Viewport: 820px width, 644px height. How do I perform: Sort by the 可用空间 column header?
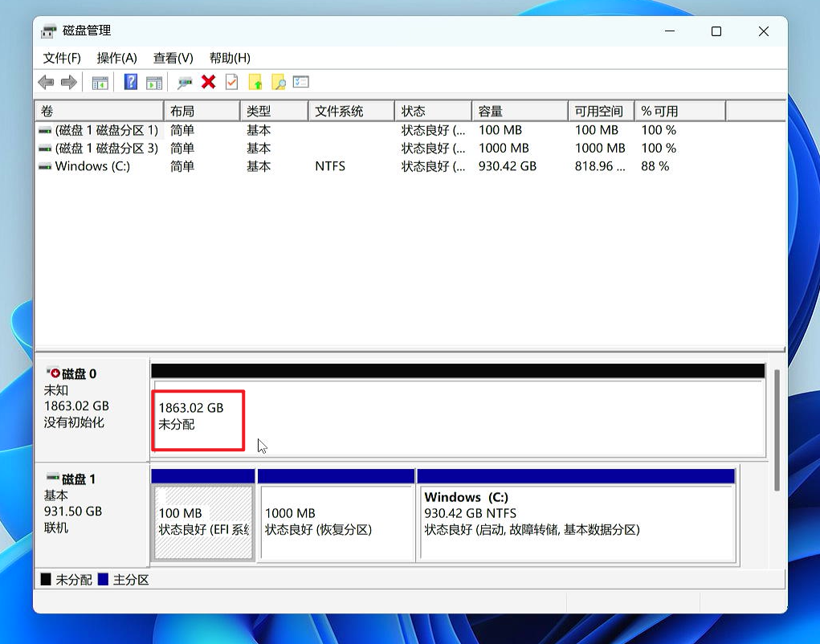click(602, 111)
